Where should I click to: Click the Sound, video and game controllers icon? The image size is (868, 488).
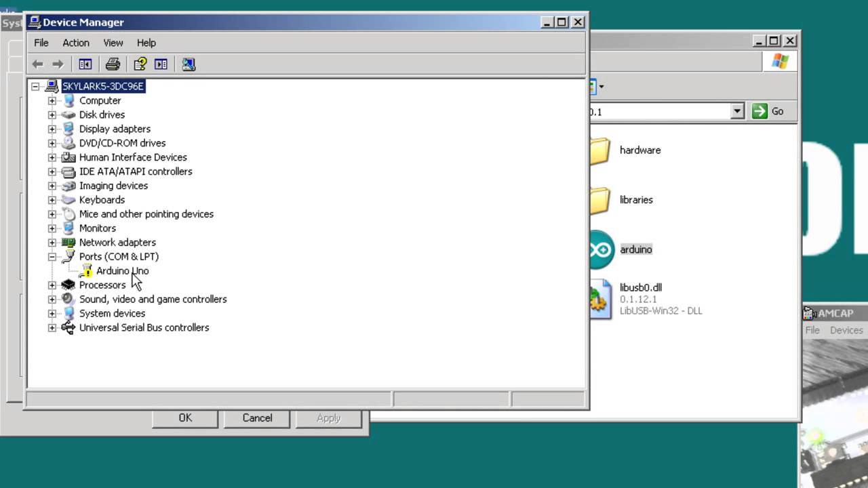(68, 299)
